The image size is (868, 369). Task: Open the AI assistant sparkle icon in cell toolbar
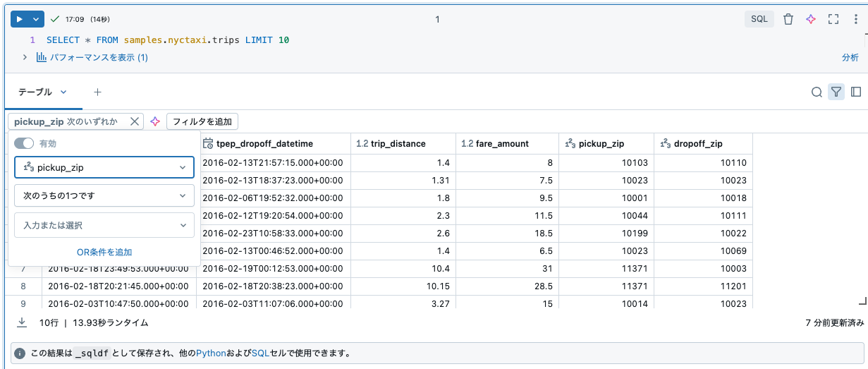[811, 19]
